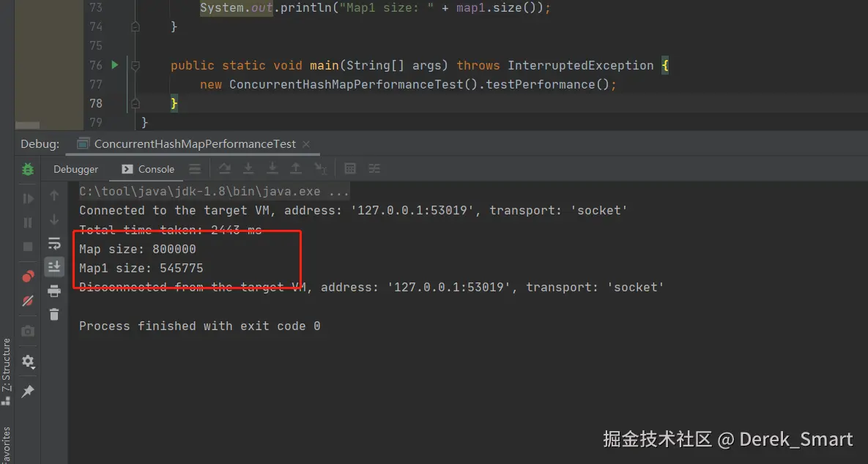Clear all console output

tap(54, 314)
